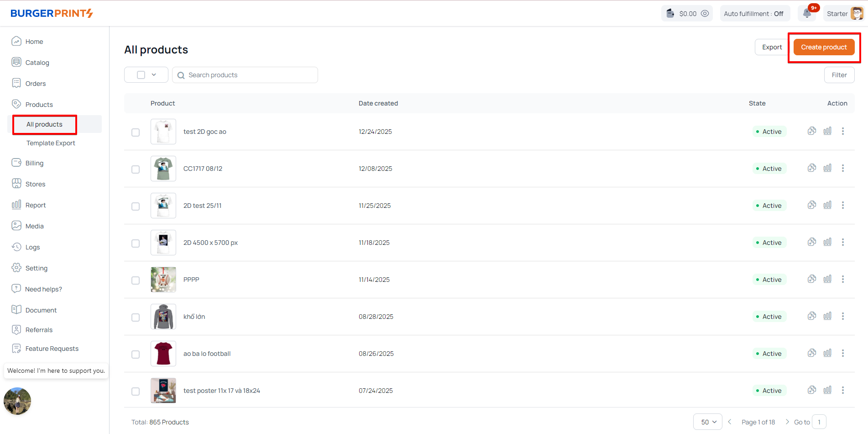Open the notifications bell icon
Screen dimensions: 868x434
pos(807,13)
